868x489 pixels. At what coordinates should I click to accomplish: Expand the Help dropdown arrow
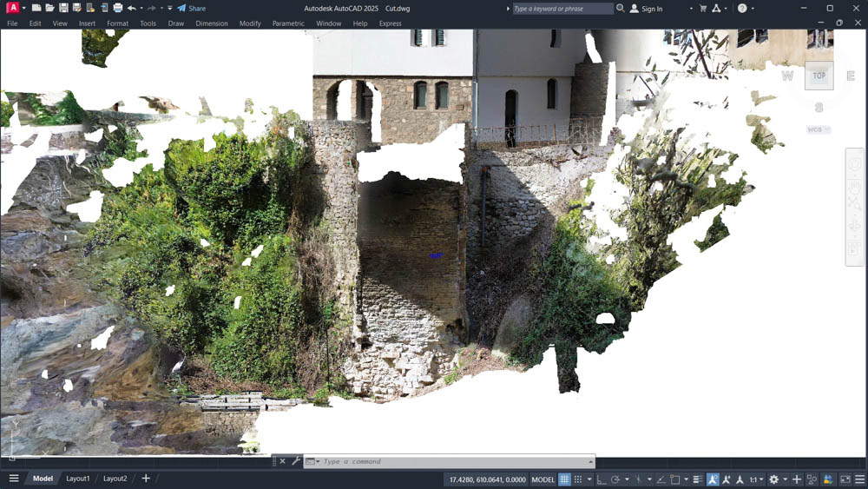pyautogui.click(x=753, y=9)
